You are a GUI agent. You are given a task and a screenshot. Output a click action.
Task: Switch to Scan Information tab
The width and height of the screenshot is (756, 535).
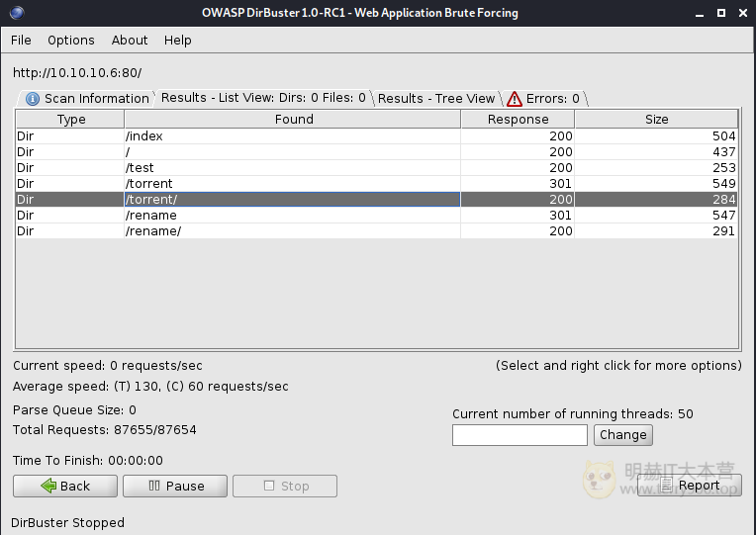[87, 98]
